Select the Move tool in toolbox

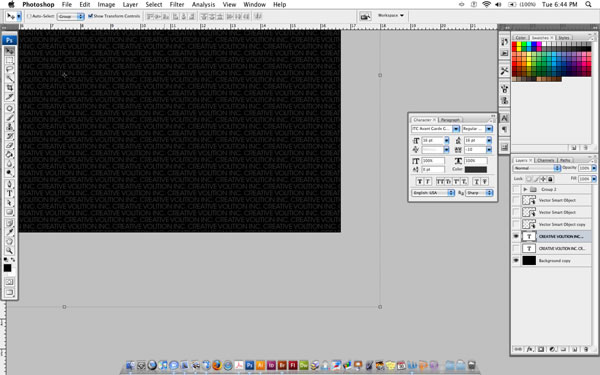pyautogui.click(x=10, y=51)
